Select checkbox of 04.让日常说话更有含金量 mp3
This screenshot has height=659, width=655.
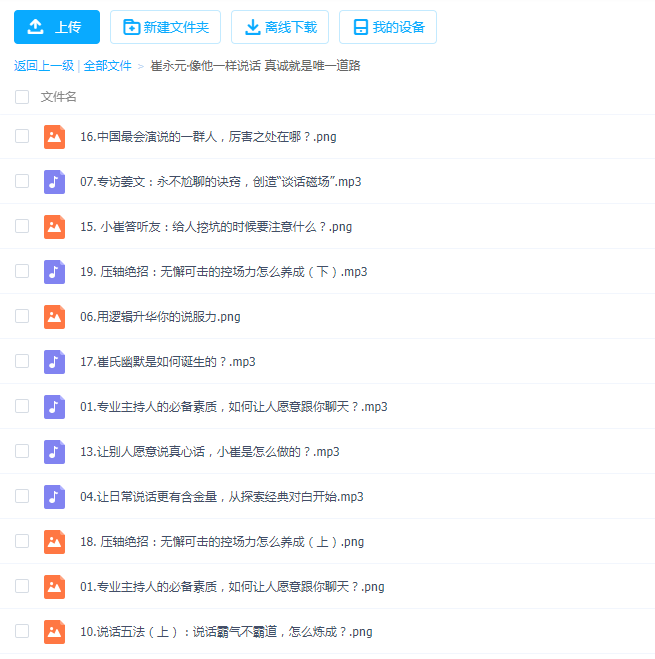click(22, 496)
